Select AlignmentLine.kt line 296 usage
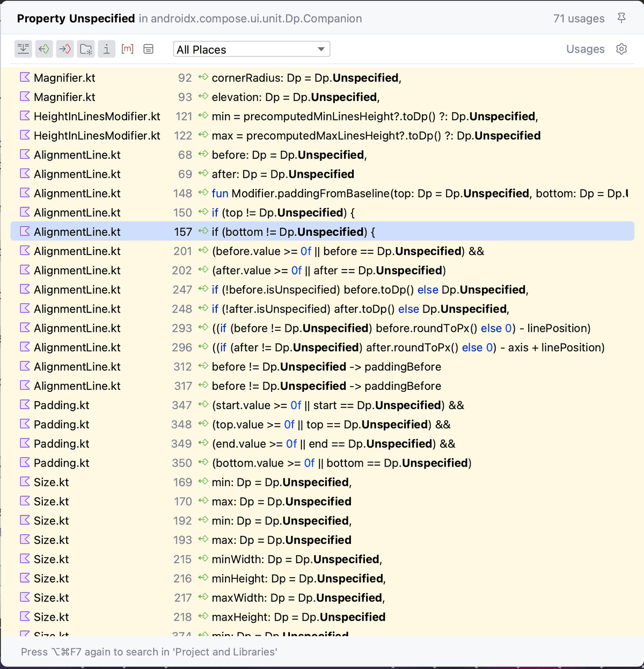The width and height of the screenshot is (644, 669). (322, 348)
